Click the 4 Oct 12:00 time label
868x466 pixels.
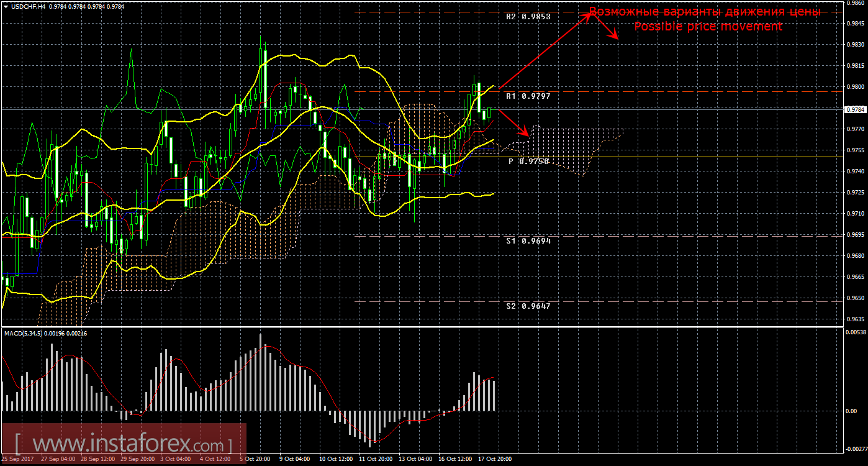click(x=215, y=459)
